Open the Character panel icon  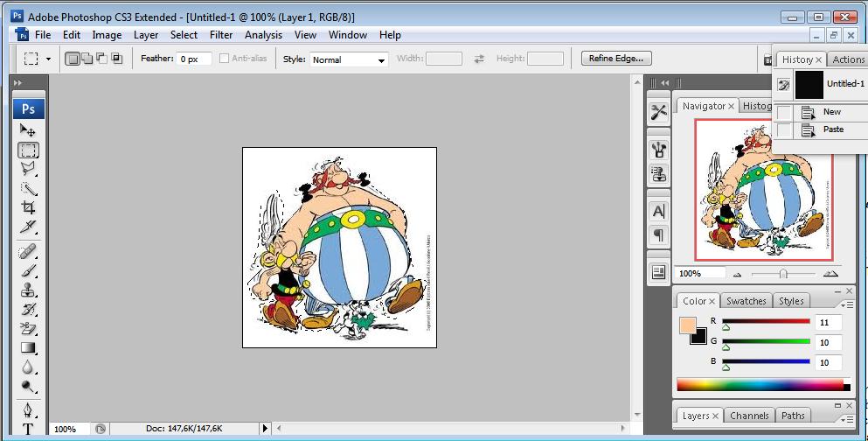tap(658, 212)
